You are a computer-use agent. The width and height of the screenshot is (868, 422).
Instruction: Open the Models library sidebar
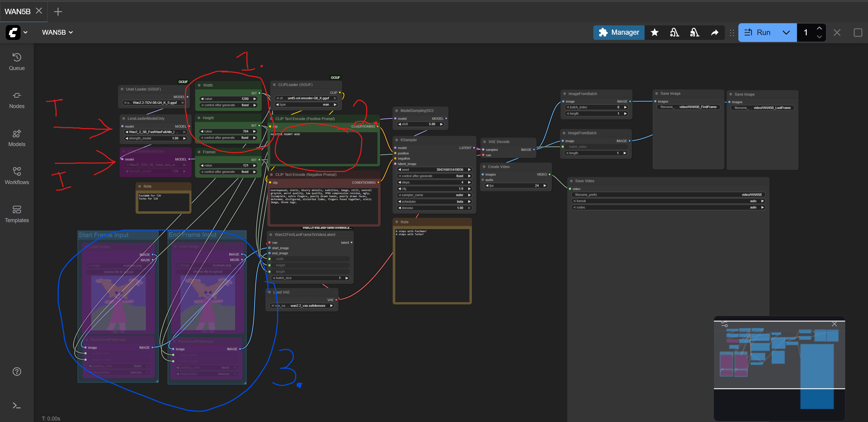tap(17, 138)
